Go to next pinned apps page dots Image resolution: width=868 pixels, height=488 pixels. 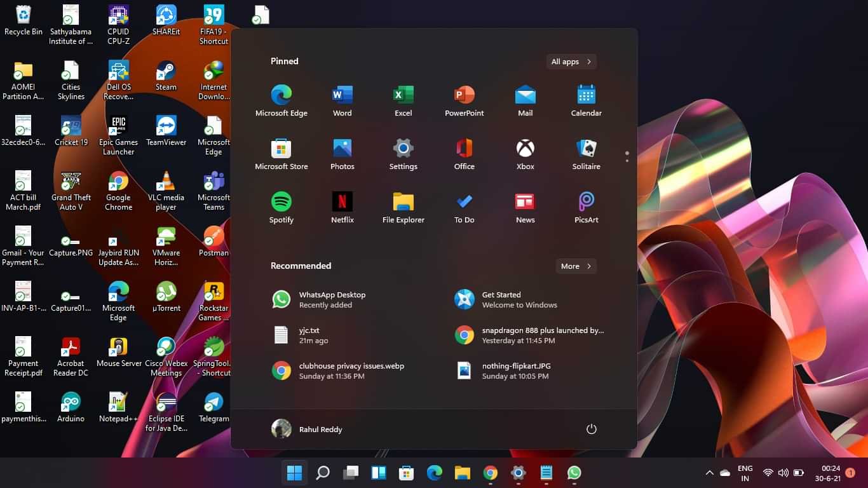pyautogui.click(x=627, y=156)
